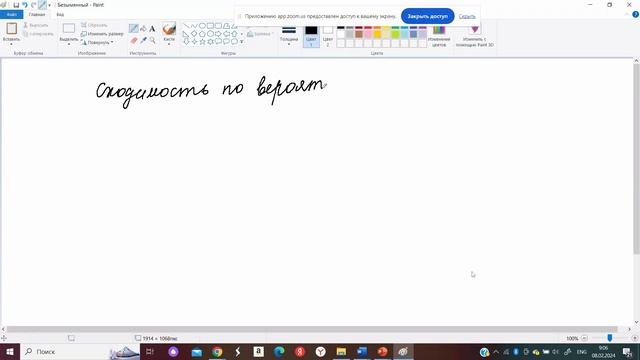Click the Redo arrow in quick access toolbar
Image resolution: width=640 pixels, height=360 pixels.
click(x=33, y=5)
